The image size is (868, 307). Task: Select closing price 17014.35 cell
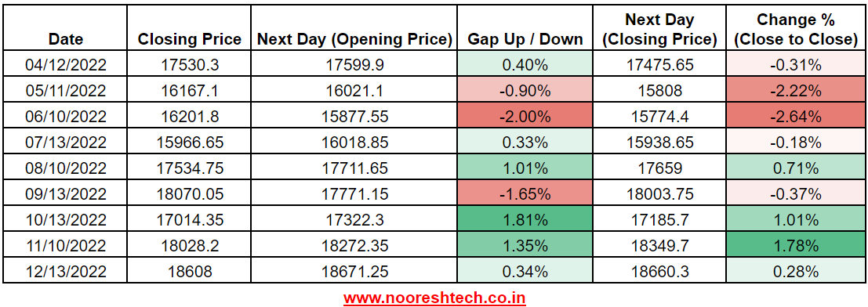tap(189, 220)
